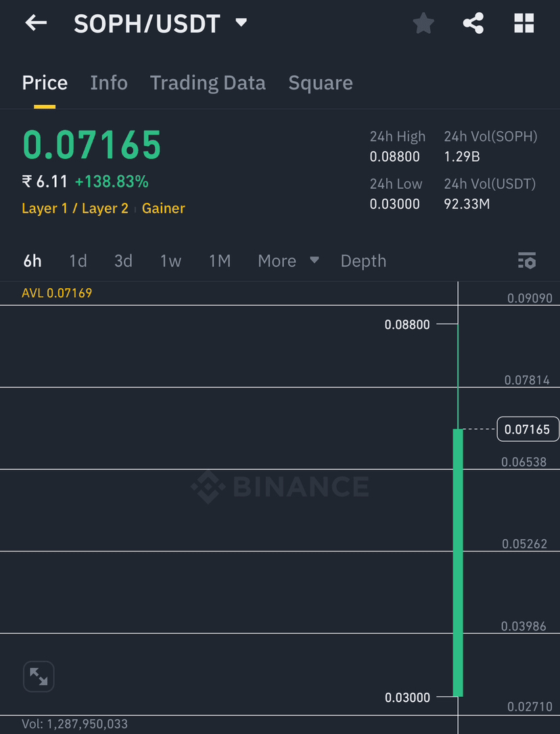Tap the back arrow icon

click(x=36, y=23)
